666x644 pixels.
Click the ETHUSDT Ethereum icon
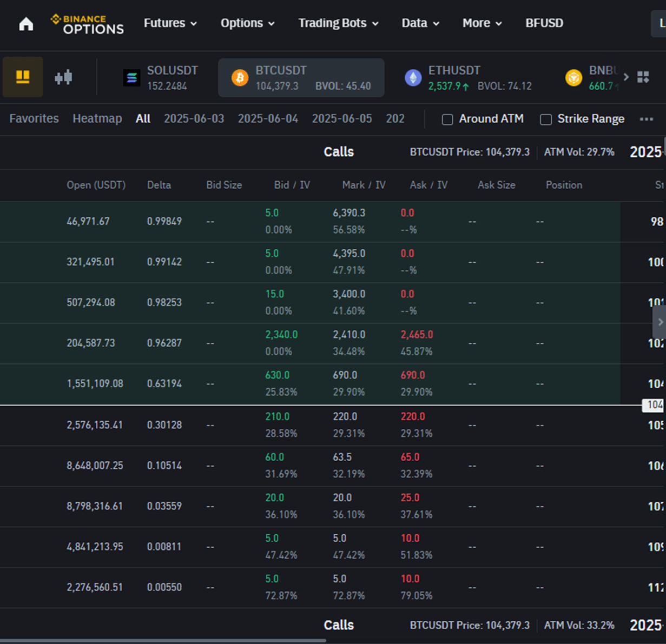pos(413,78)
